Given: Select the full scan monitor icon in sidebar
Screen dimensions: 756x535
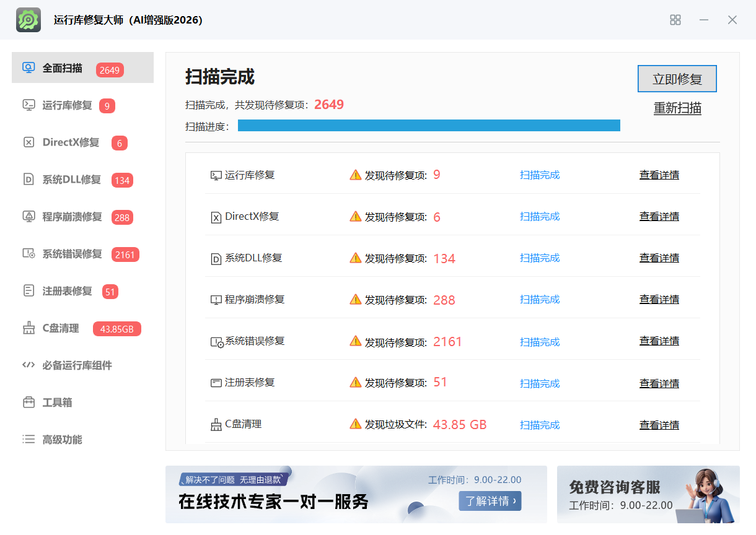Looking at the screenshot, I should [x=29, y=68].
